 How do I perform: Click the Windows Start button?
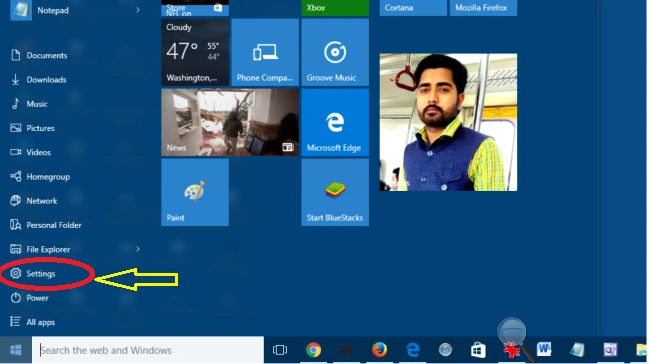pyautogui.click(x=16, y=350)
